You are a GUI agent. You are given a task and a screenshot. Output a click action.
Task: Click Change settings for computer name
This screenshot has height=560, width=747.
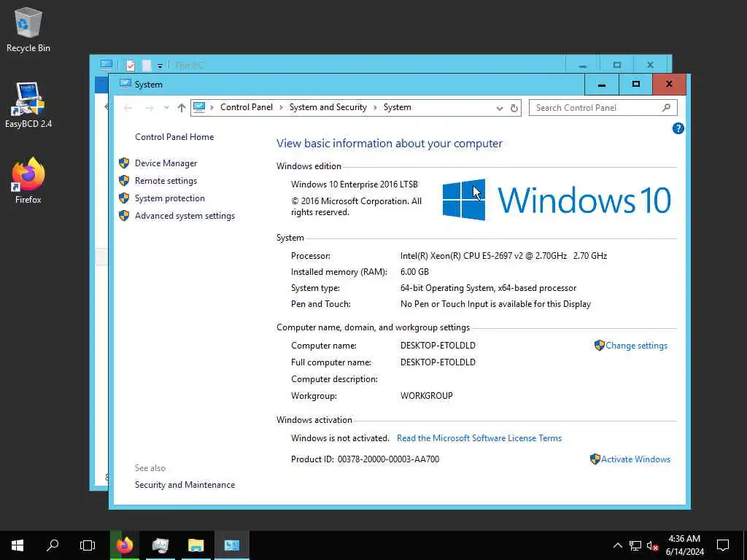pyautogui.click(x=636, y=346)
